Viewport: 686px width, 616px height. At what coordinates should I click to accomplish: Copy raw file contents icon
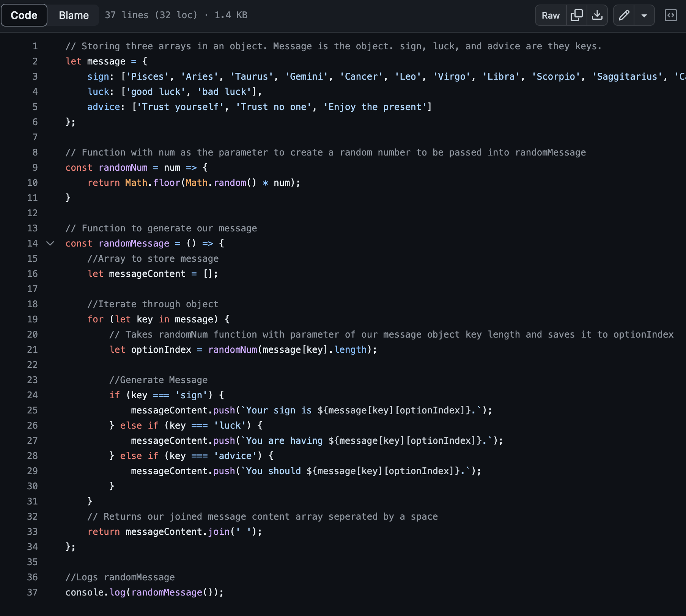(x=576, y=15)
